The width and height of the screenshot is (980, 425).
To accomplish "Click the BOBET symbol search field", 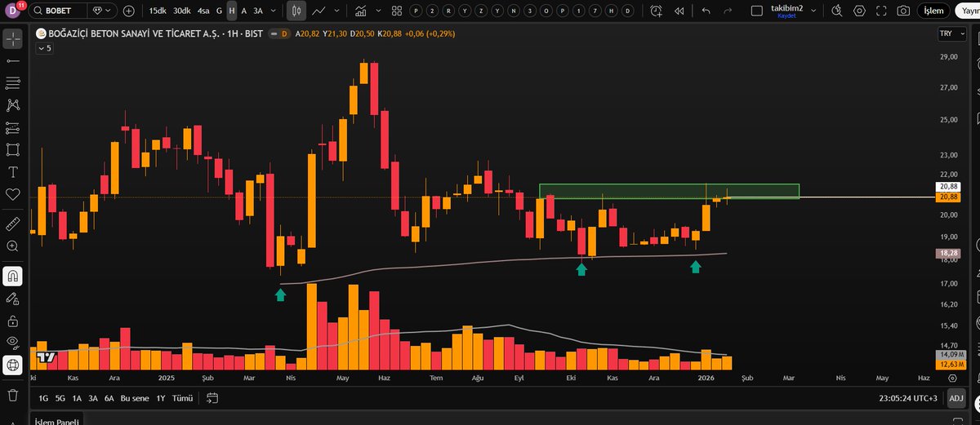I will (59, 11).
